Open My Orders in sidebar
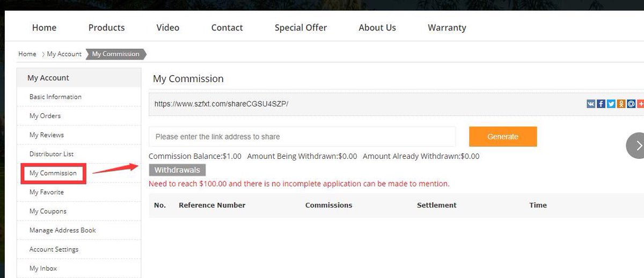The image size is (644, 278). click(45, 116)
